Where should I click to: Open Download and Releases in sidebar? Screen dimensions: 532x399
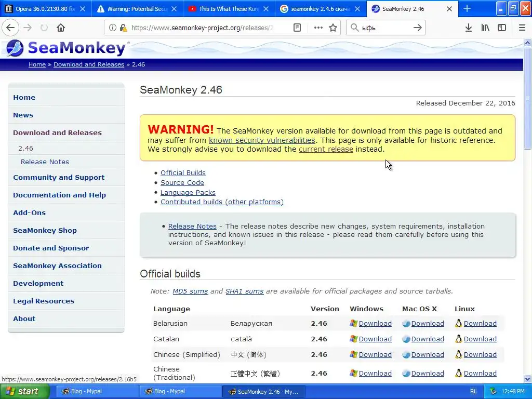[x=57, y=132]
